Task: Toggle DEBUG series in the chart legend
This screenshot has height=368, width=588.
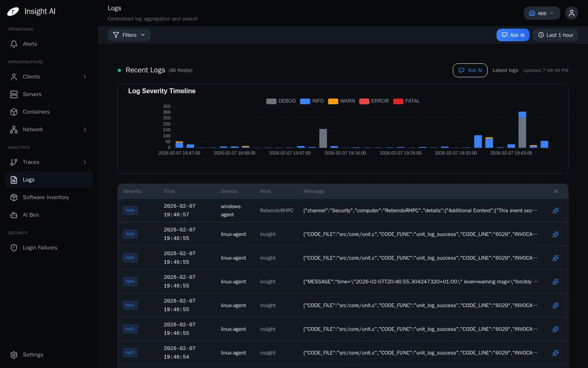Action: click(281, 101)
